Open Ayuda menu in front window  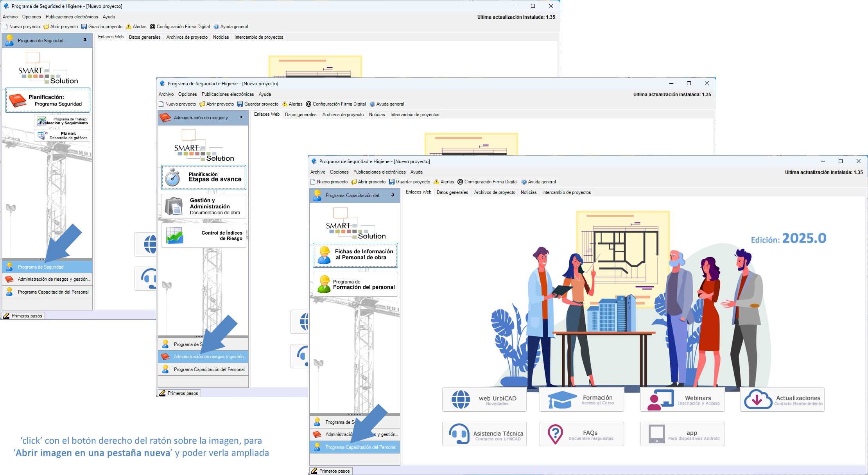point(416,172)
